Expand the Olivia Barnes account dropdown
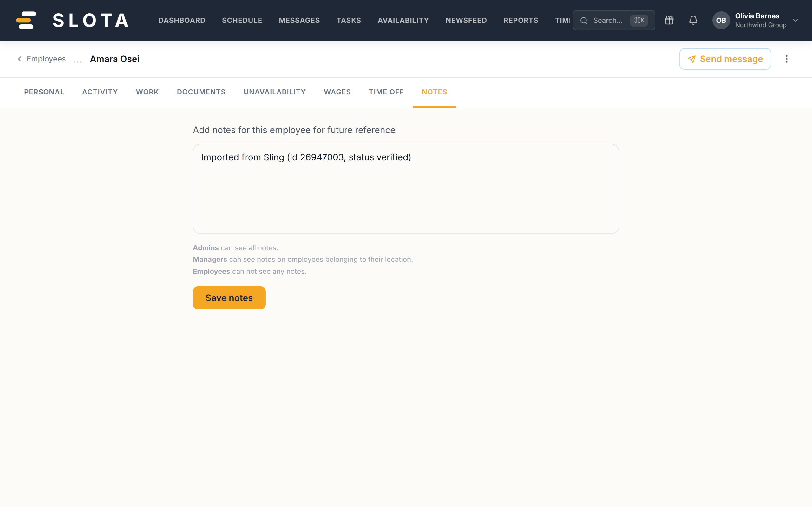 795,20
